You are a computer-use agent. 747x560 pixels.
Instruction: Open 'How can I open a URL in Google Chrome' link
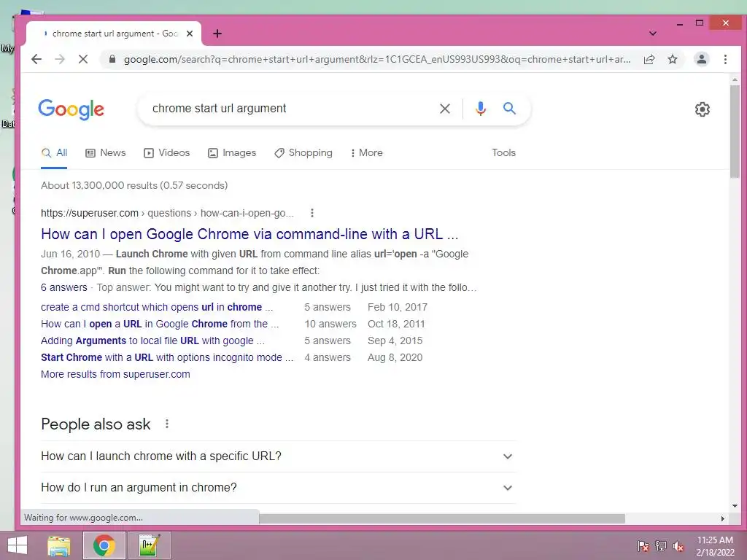pos(160,324)
